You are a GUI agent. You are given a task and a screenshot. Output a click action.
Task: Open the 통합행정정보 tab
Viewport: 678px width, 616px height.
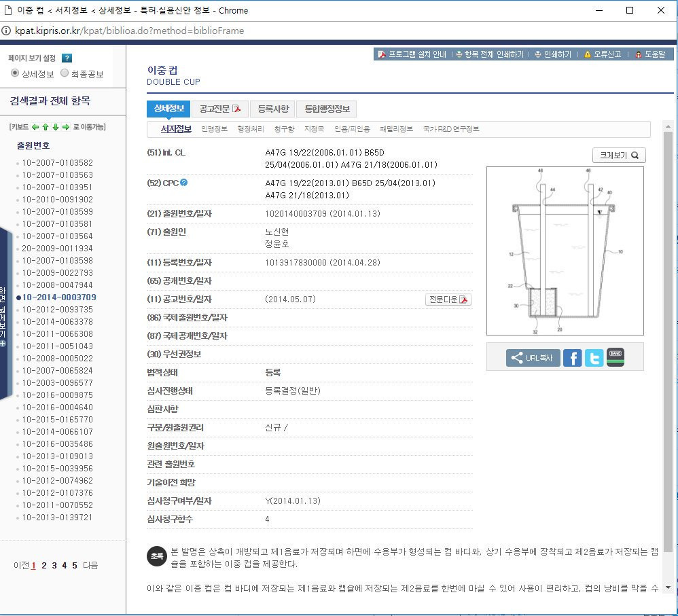click(327, 109)
